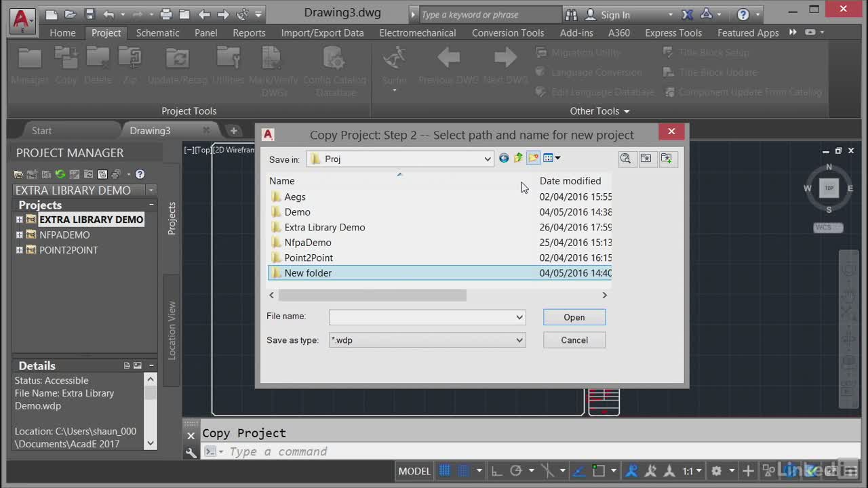Click the Plot printer icon in top toolbar
The image size is (868, 488).
coord(166,14)
